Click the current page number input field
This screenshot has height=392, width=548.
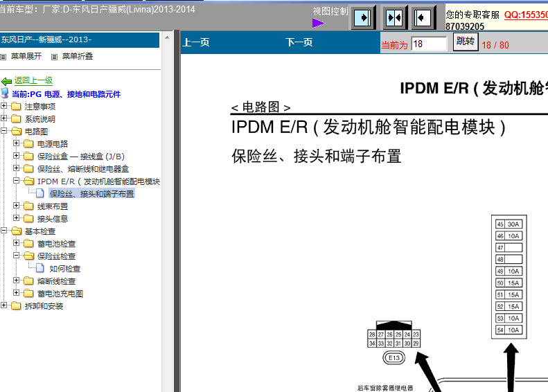pyautogui.click(x=429, y=44)
